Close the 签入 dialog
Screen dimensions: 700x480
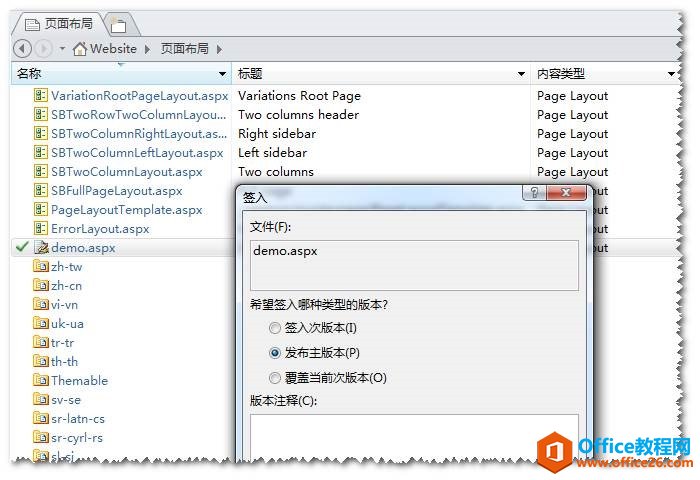[566, 192]
